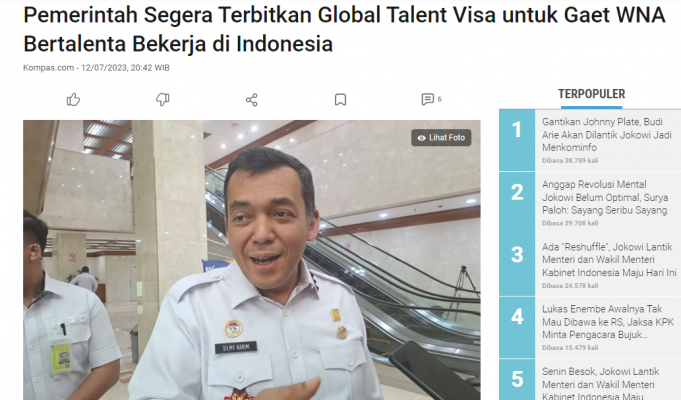Click the eye icon on Lihat Foto
This screenshot has height=400, width=681.
421,138
